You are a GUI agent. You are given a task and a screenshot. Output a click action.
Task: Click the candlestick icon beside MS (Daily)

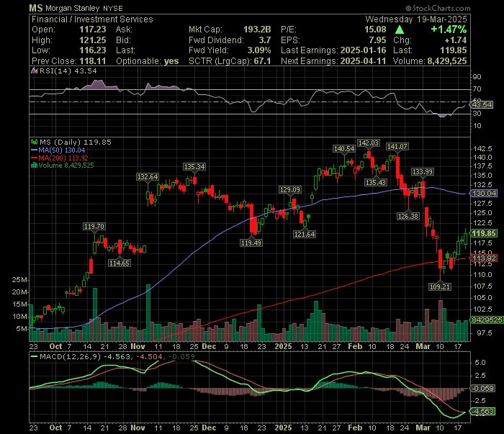pyautogui.click(x=34, y=142)
